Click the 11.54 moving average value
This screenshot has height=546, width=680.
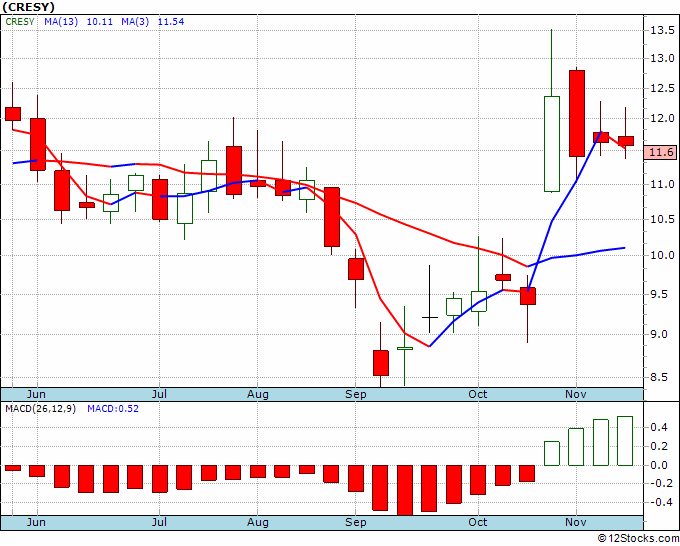point(171,21)
